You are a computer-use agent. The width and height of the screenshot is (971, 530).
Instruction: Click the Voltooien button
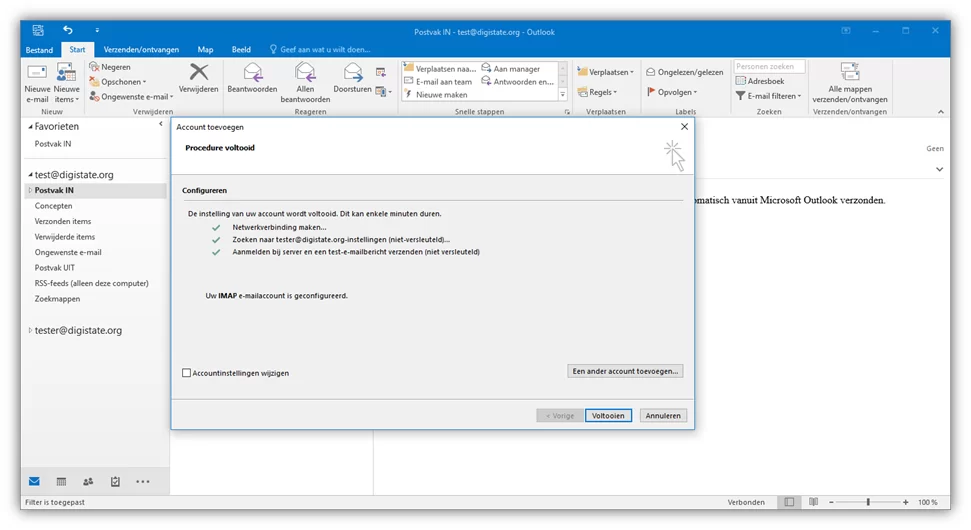(x=608, y=415)
